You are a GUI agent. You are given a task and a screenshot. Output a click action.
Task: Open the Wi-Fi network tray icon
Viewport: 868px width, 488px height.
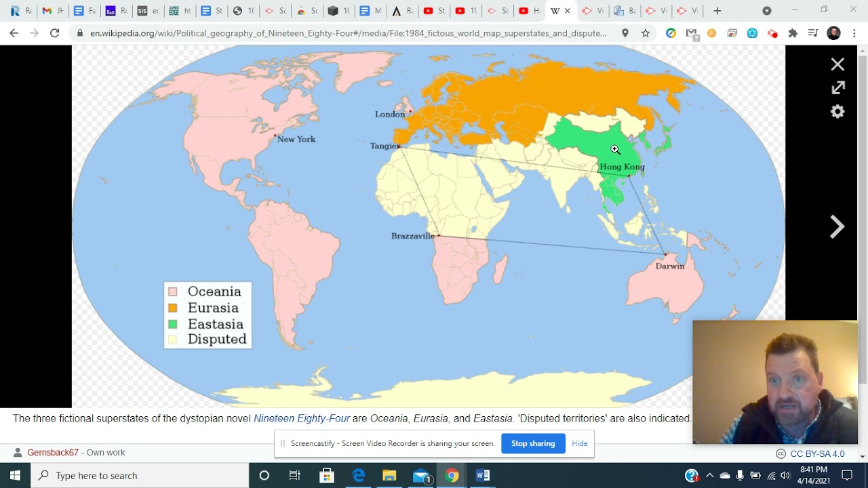point(770,475)
